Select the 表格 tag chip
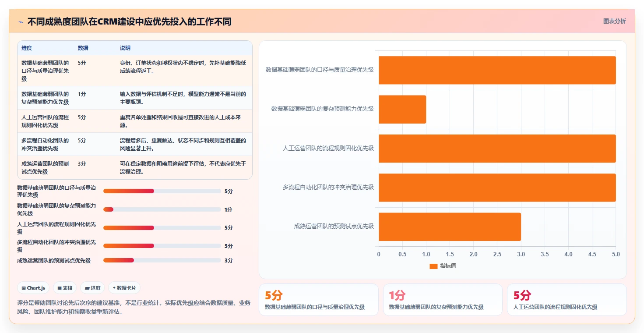 tap(65, 288)
